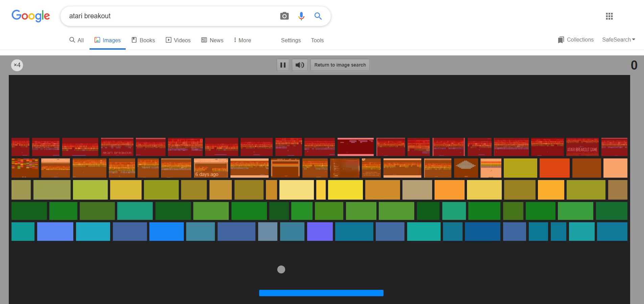Click the brick labeled 6 days ago

coord(211,168)
